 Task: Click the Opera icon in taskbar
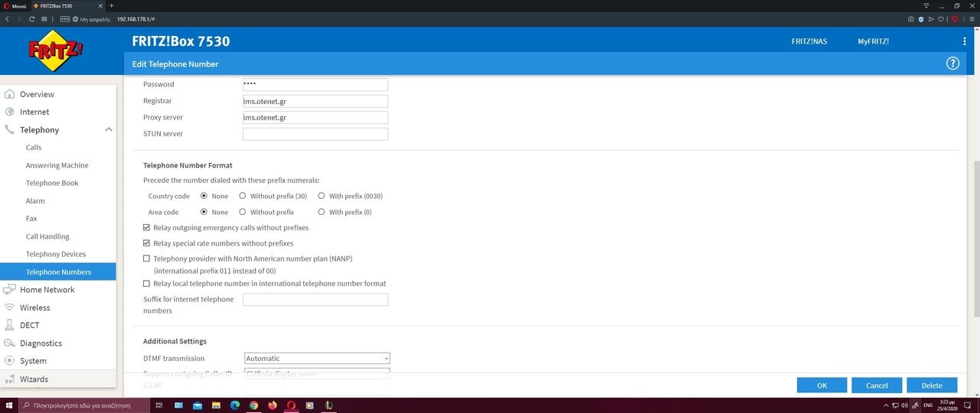pyautogui.click(x=292, y=405)
